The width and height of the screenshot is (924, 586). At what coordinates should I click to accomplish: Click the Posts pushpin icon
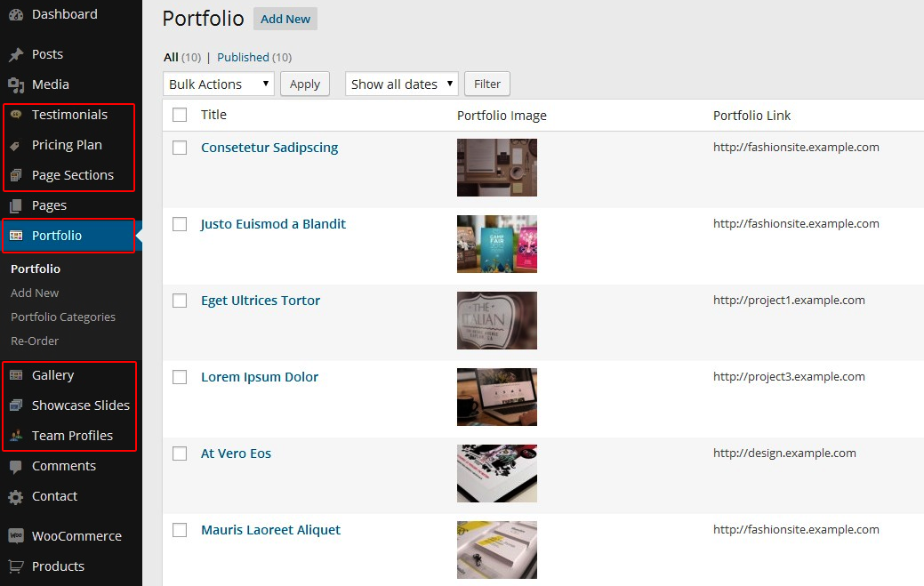pos(16,55)
